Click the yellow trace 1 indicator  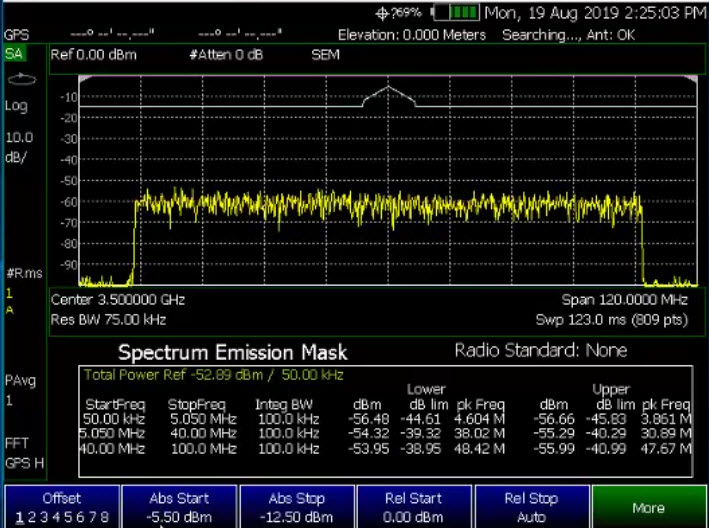tap(9, 293)
